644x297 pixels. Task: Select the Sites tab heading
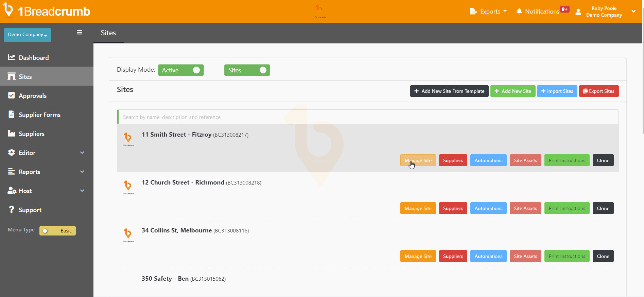pyautogui.click(x=108, y=33)
